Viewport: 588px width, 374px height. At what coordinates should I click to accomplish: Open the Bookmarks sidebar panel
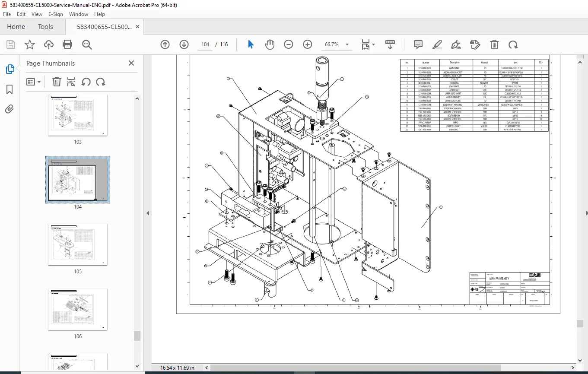click(x=10, y=89)
